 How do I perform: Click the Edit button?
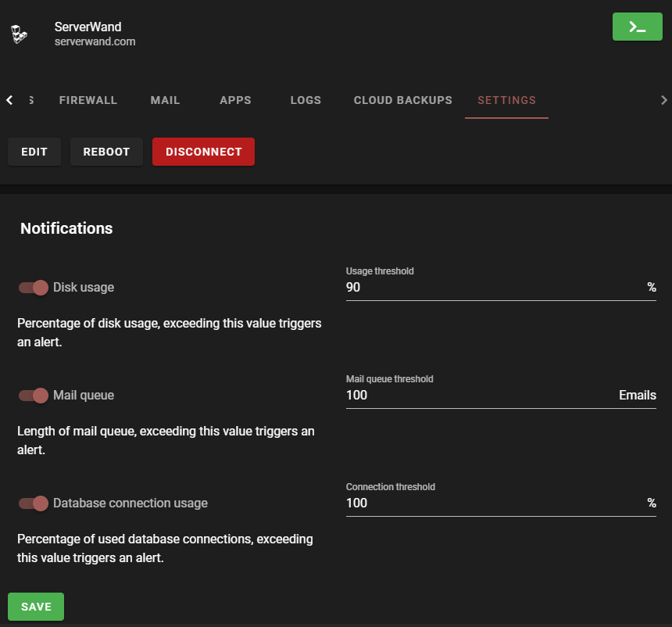click(34, 152)
